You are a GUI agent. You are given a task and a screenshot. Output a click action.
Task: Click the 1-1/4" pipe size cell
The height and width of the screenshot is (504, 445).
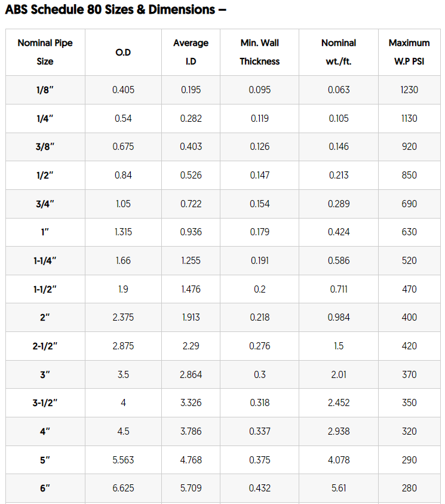[x=45, y=261]
